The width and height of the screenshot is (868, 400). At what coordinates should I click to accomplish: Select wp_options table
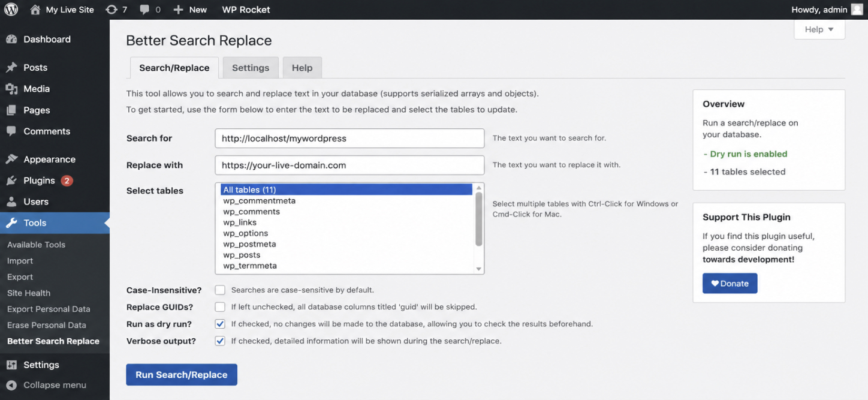point(346,233)
